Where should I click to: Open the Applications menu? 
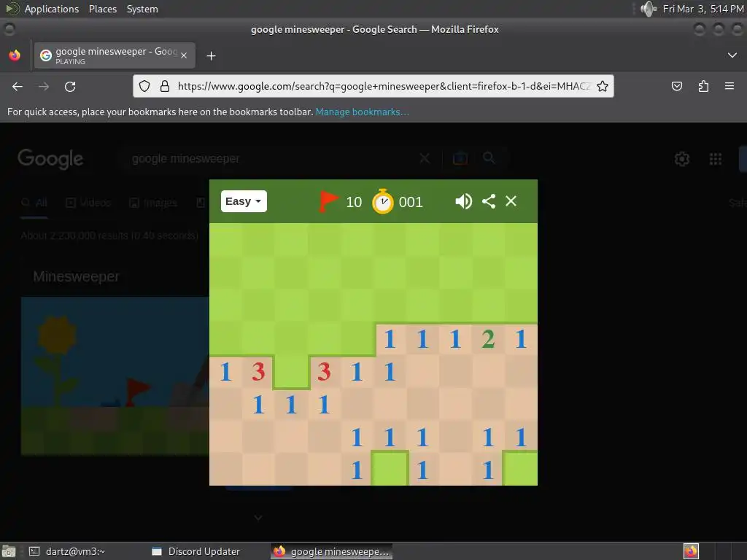[x=52, y=9]
